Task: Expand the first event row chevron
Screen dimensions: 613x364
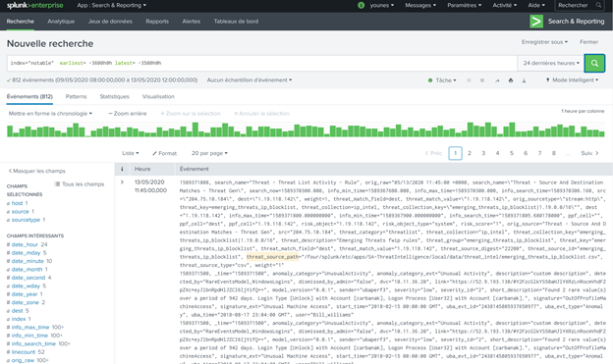Action: pos(122,182)
